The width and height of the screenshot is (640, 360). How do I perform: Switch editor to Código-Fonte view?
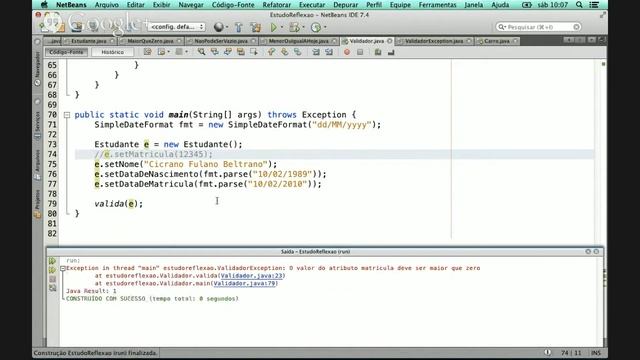66,52
